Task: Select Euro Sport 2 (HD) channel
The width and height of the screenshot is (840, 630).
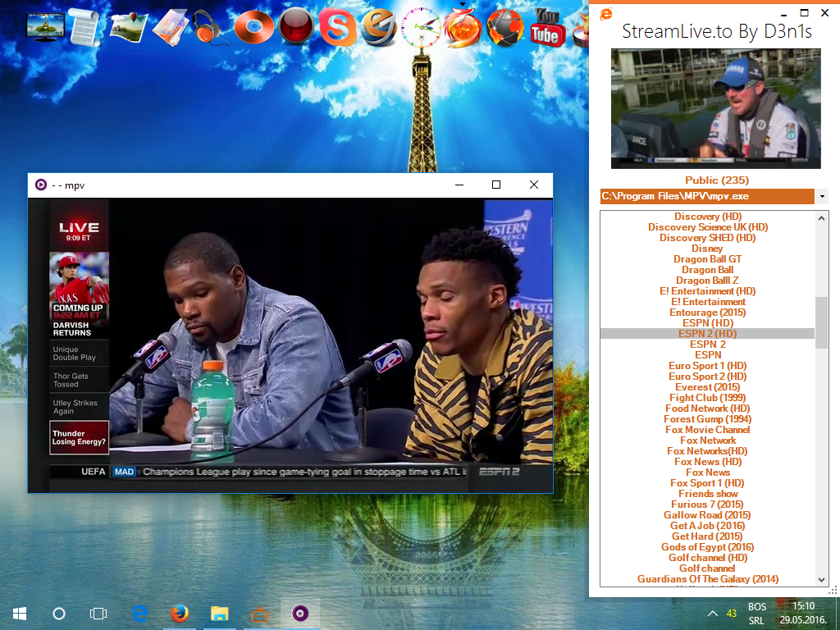Action: pos(708,377)
